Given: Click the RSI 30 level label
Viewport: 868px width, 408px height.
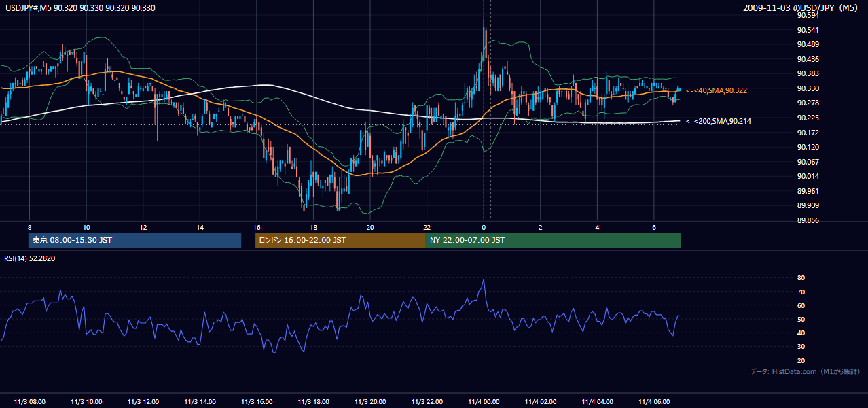Looking at the screenshot, I should 801,347.
